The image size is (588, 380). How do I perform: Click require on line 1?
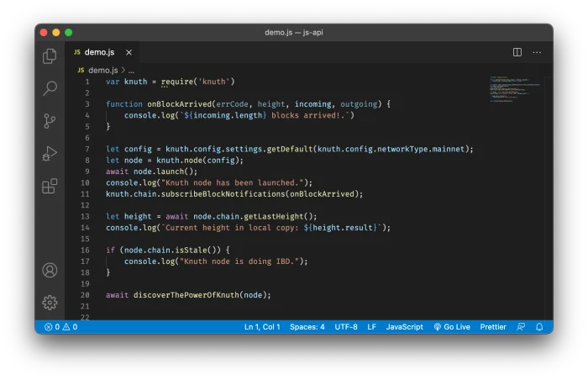[177, 82]
